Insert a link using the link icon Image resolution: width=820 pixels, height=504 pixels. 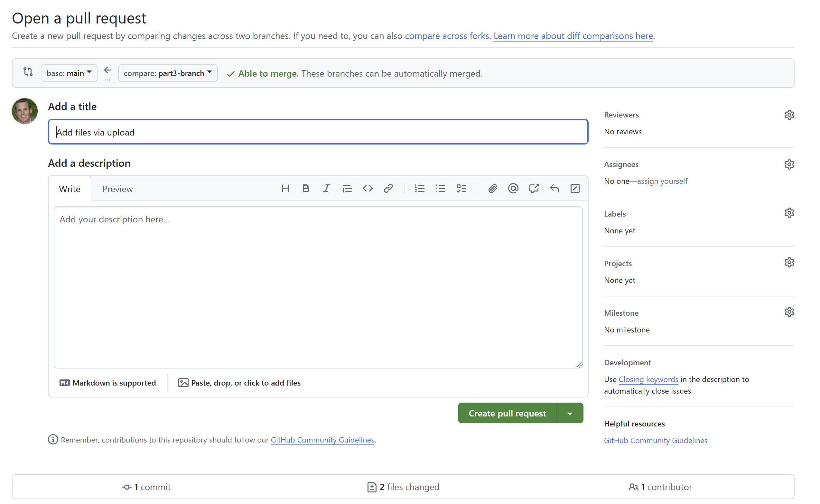tap(388, 189)
